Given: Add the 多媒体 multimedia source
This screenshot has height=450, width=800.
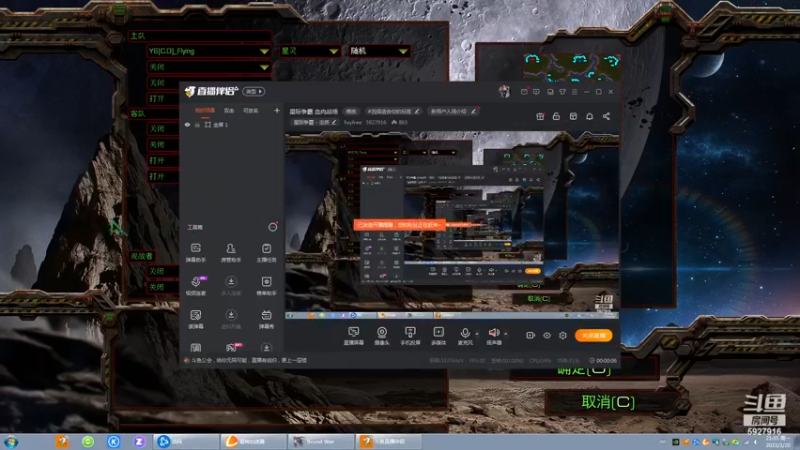Looking at the screenshot, I should point(438,336).
